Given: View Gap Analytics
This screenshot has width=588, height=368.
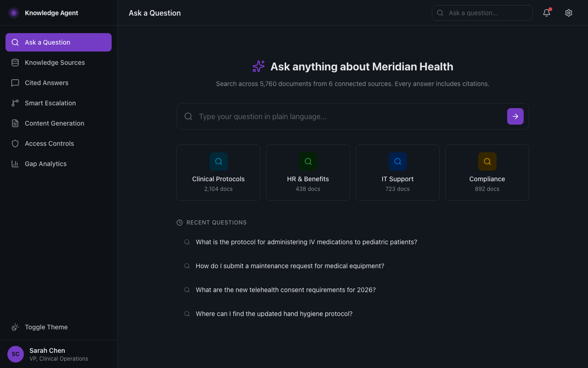Looking at the screenshot, I should click(x=45, y=164).
